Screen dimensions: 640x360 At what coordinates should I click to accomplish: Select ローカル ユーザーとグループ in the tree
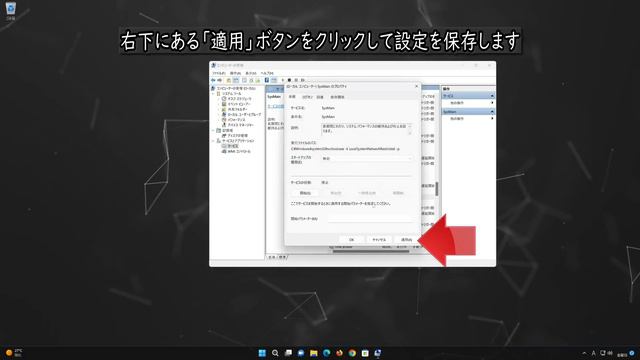(241, 115)
